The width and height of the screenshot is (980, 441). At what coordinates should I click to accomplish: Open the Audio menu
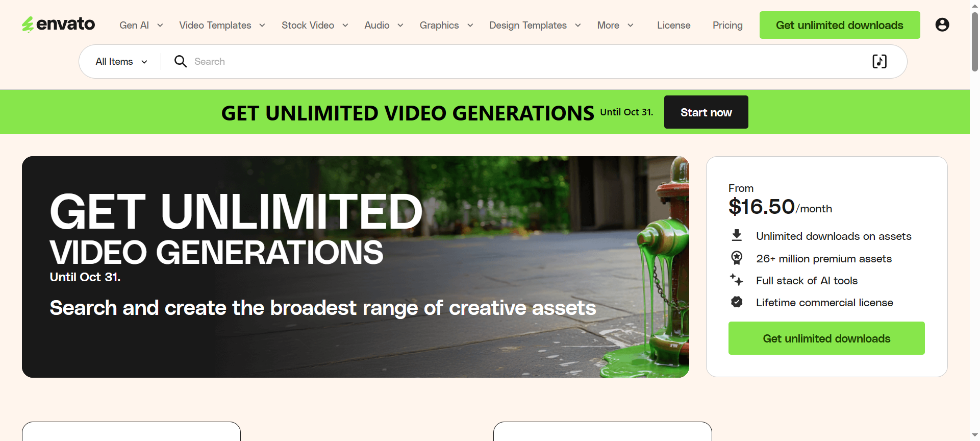(384, 25)
